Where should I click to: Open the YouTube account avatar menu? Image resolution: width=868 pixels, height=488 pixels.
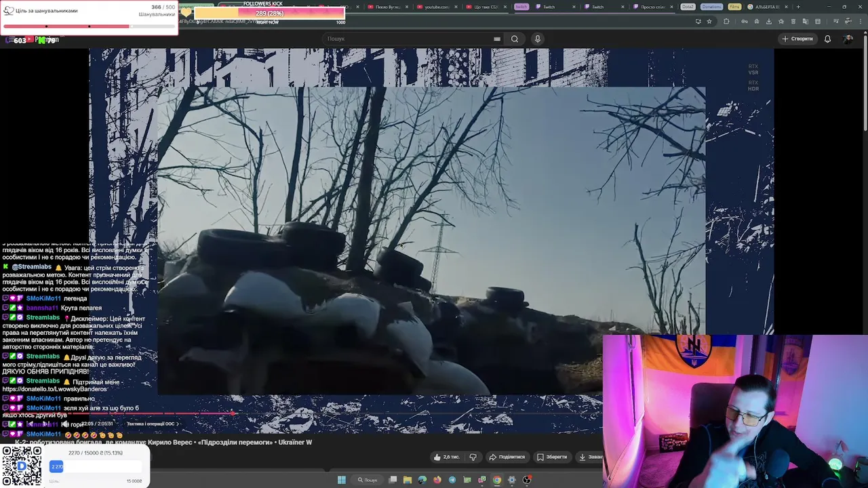(848, 39)
